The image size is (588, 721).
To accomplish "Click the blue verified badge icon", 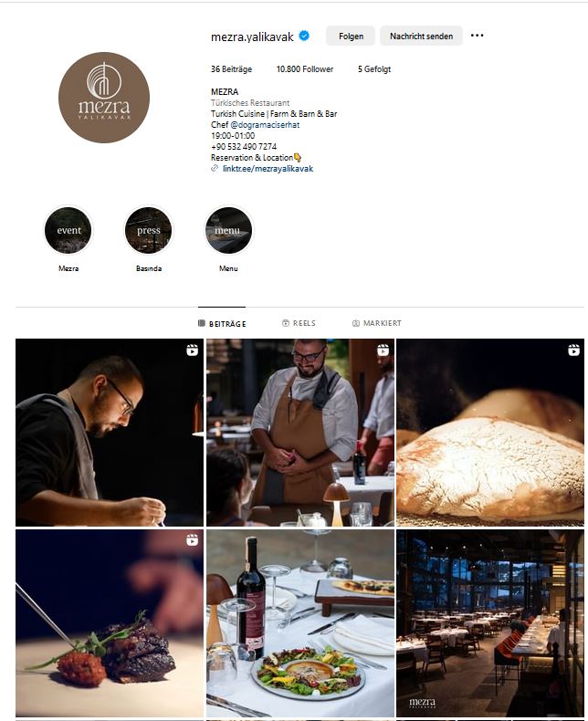I will coord(304,36).
